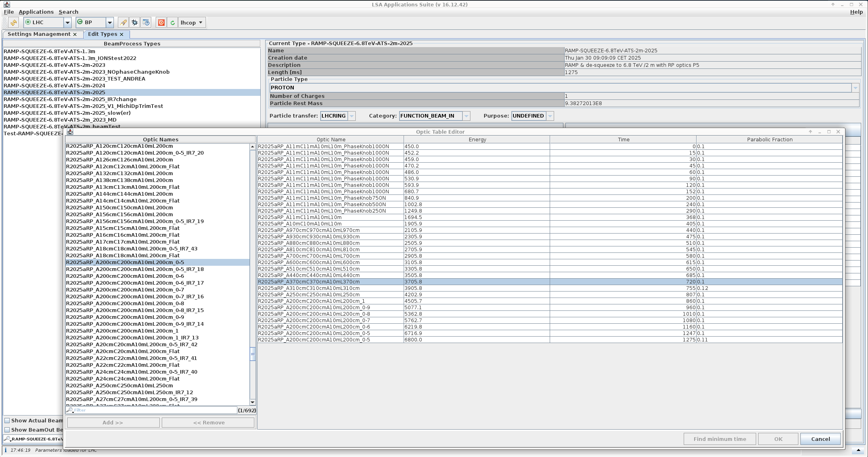The width and height of the screenshot is (868, 457).
Task: Open the debug (bug) toolbar icon
Action: 135,23
